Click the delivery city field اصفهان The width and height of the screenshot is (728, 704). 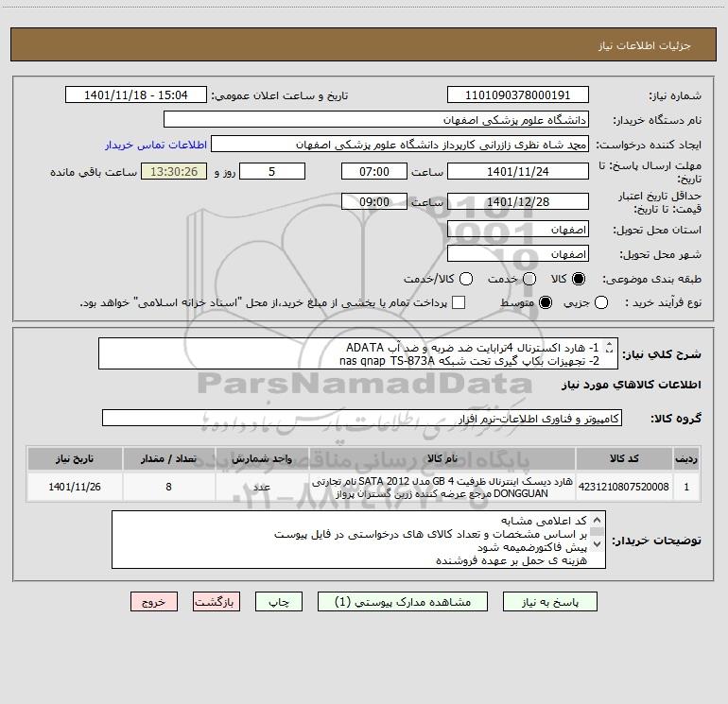coord(518,254)
